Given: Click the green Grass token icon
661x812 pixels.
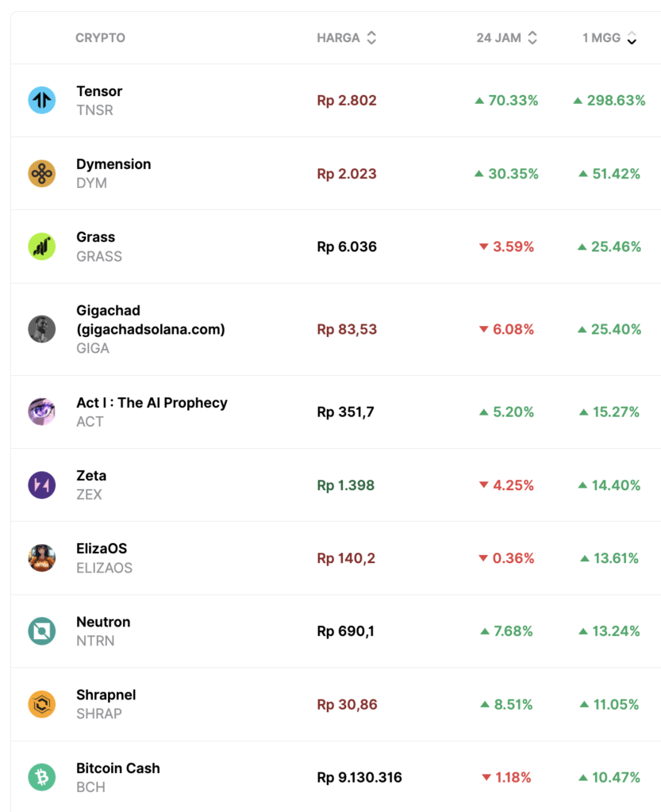Looking at the screenshot, I should click(x=42, y=247).
